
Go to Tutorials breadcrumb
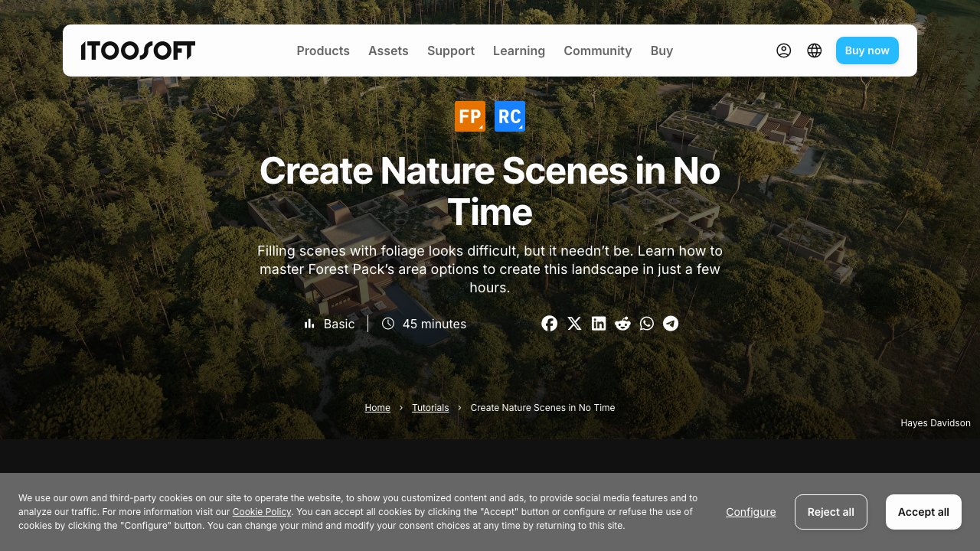[x=430, y=408]
